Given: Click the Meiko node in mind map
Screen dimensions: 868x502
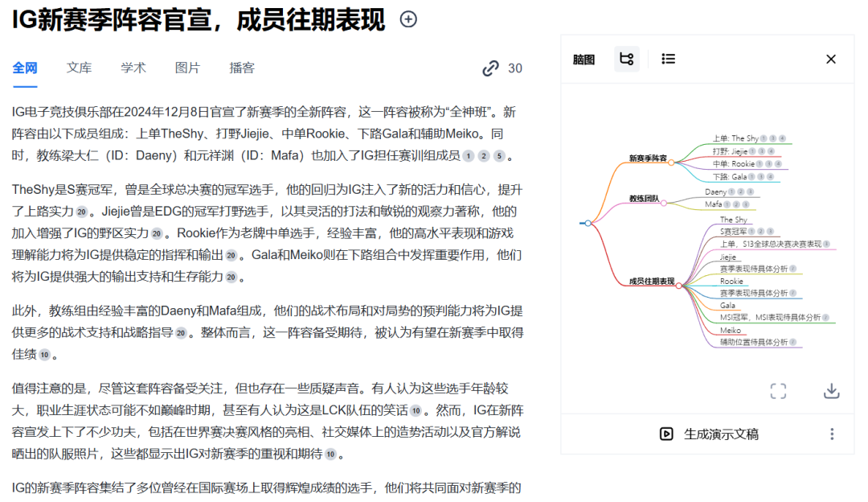Looking at the screenshot, I should pos(730,330).
